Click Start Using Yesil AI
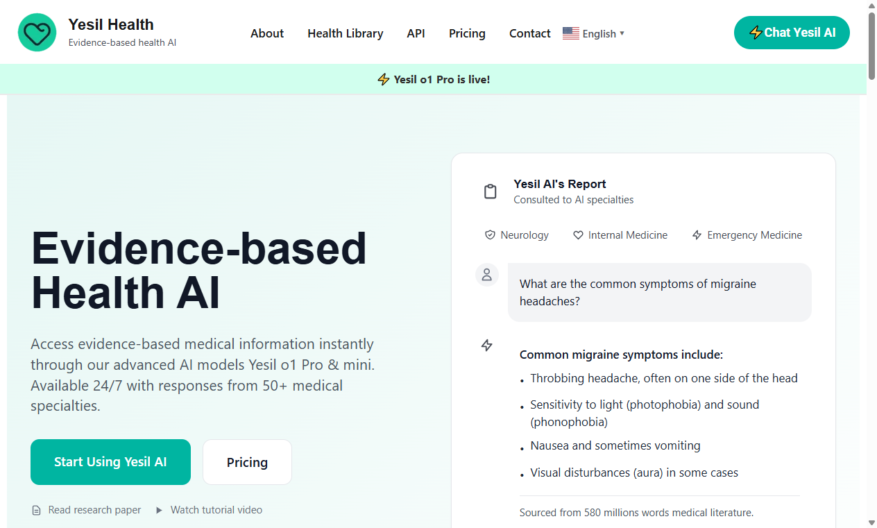 pyautogui.click(x=110, y=462)
